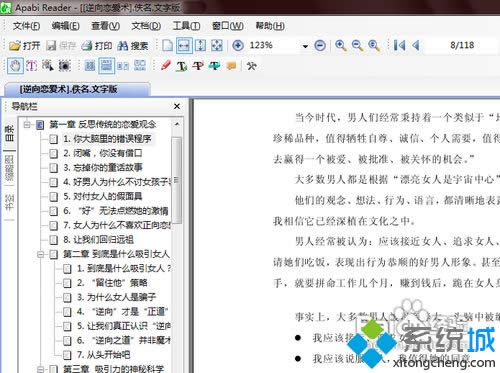Switch to the 目录 side tab
Image resolution: width=500 pixels, height=373 pixels.
click(x=9, y=133)
